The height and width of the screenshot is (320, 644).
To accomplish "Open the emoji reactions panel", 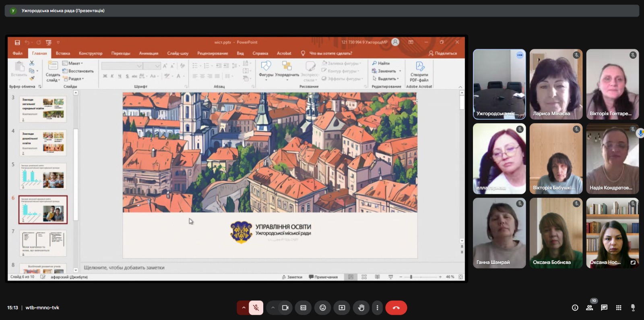I will pyautogui.click(x=322, y=308).
